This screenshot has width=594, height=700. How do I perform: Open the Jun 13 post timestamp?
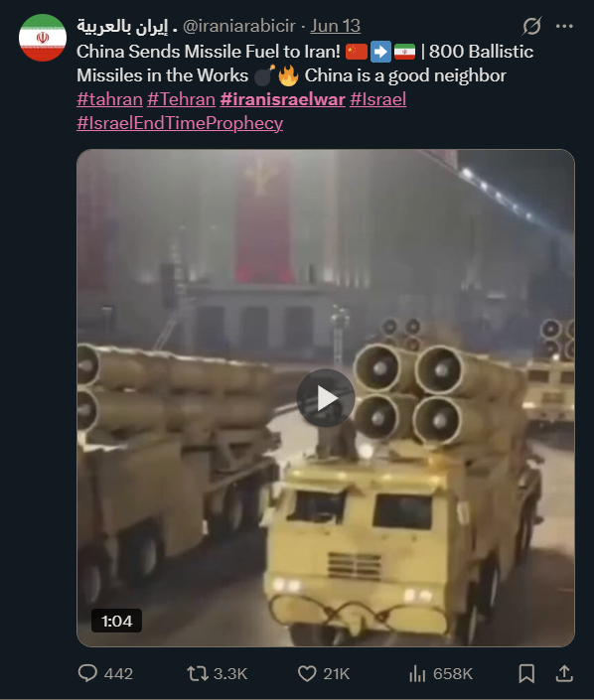336,26
